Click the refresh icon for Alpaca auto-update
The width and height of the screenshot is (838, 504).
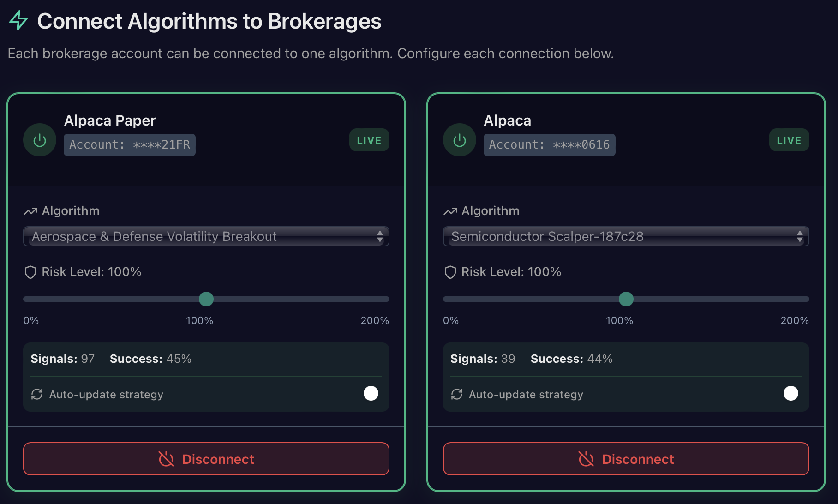coord(457,394)
